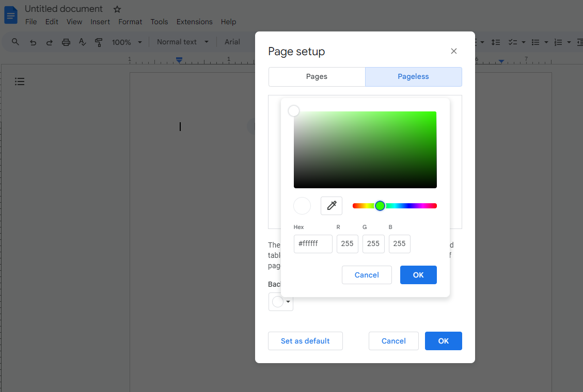Switch to the Pageless tab

(x=414, y=76)
